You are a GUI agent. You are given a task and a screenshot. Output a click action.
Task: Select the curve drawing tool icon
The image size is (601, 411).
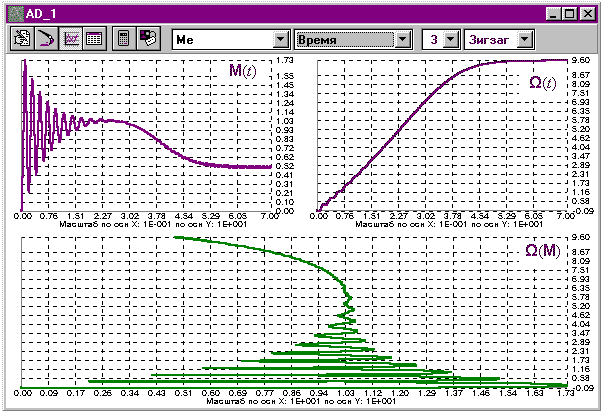[x=45, y=39]
